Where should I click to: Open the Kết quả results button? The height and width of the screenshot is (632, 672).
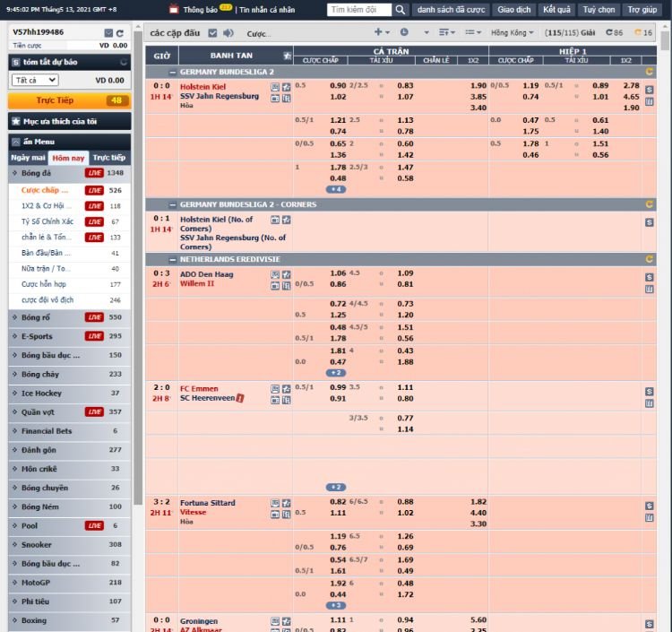(x=556, y=10)
